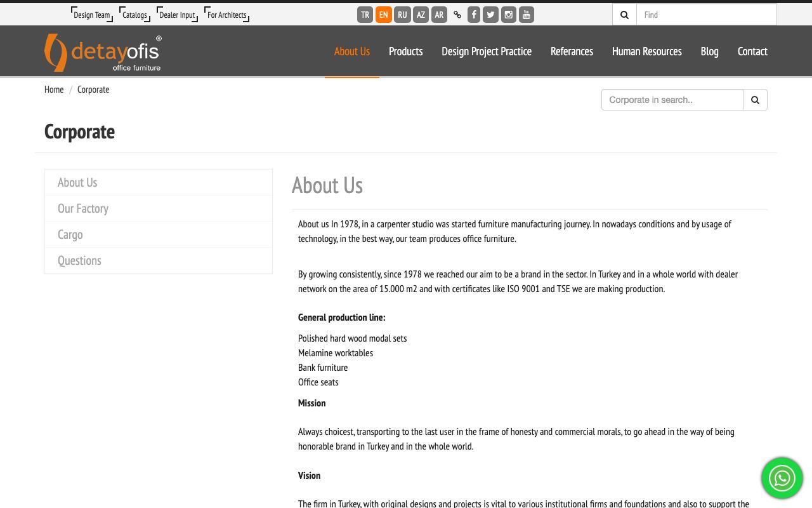This screenshot has width=812, height=508.
Task: Open the Instagram social icon
Action: (x=509, y=15)
